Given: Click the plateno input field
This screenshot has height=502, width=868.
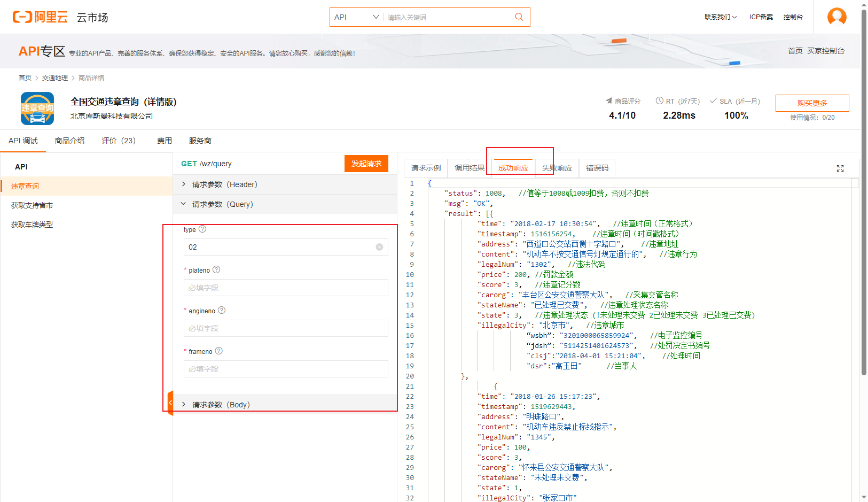Looking at the screenshot, I should pos(286,288).
